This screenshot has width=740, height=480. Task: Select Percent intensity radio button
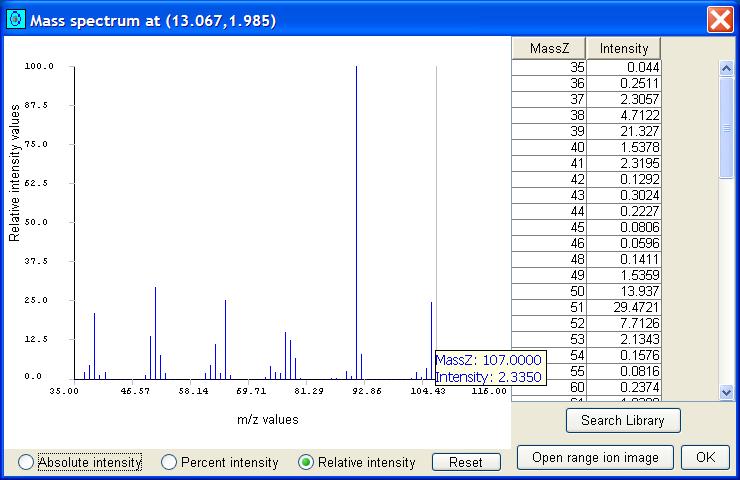click(x=169, y=462)
